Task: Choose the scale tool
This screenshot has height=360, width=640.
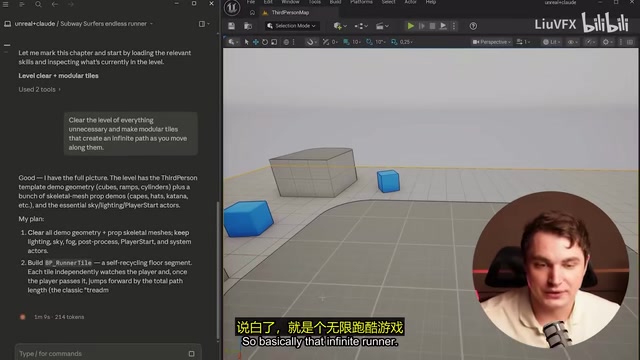Action: 274,42
